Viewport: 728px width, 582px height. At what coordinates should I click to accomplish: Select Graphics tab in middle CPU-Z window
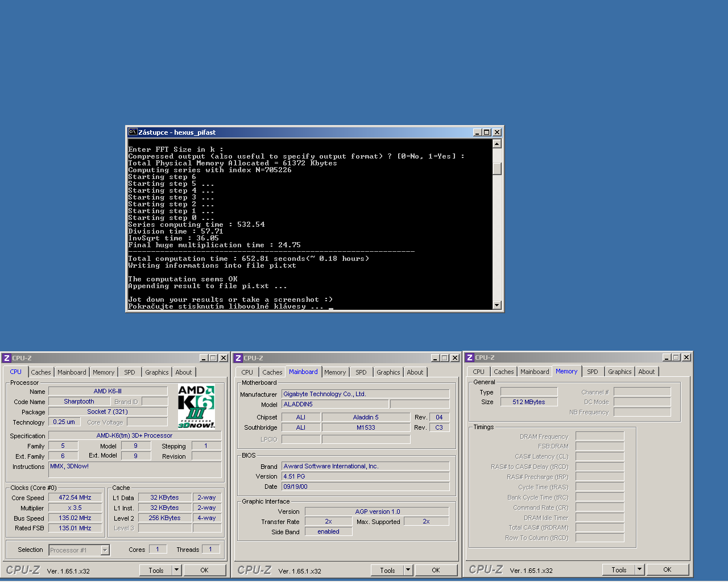388,372
